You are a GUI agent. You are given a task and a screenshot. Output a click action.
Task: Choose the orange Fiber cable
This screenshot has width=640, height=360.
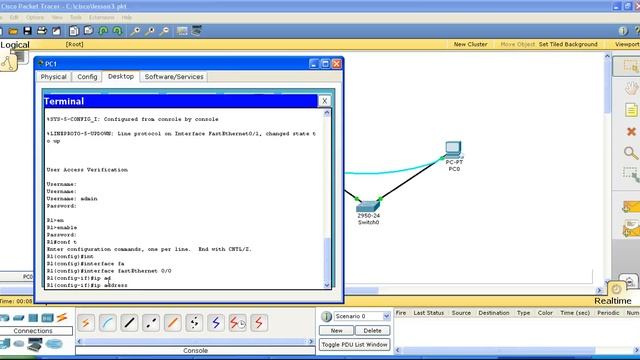[172, 323]
